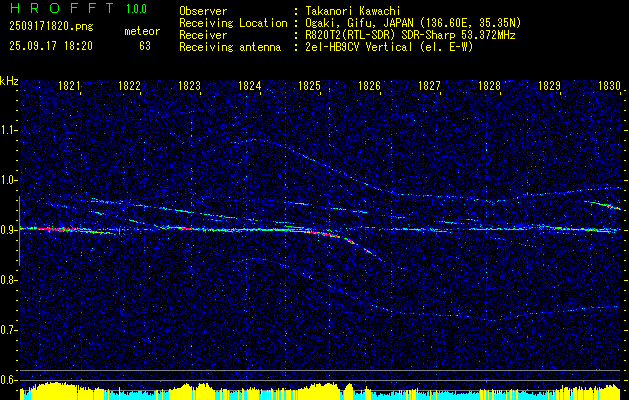Click the meteor count value 63

145,46
